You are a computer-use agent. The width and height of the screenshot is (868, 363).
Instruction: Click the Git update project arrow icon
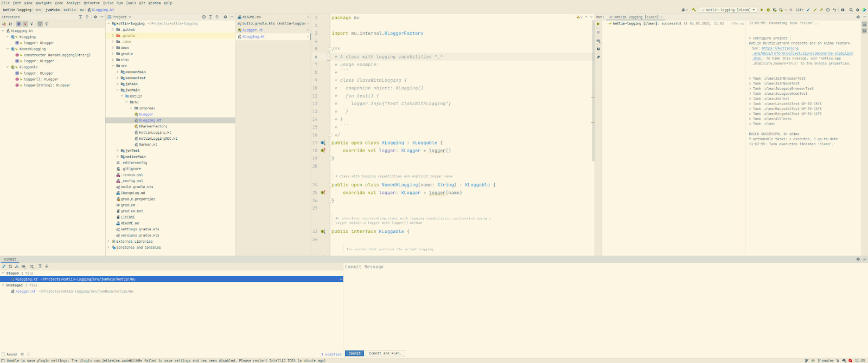point(808,10)
